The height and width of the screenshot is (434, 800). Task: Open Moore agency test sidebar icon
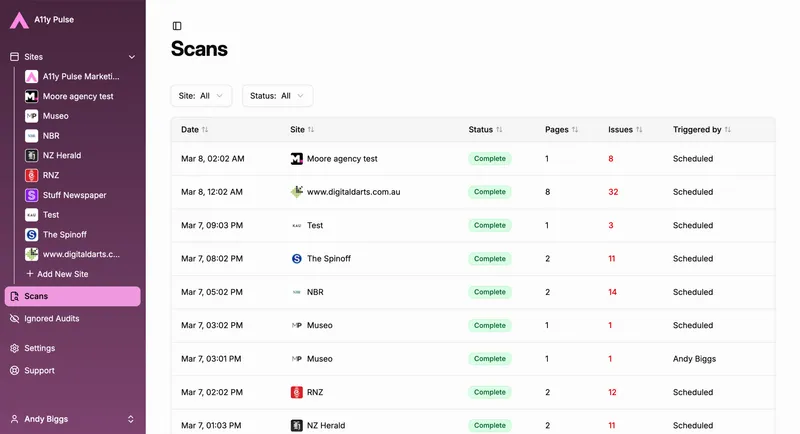[x=32, y=96]
